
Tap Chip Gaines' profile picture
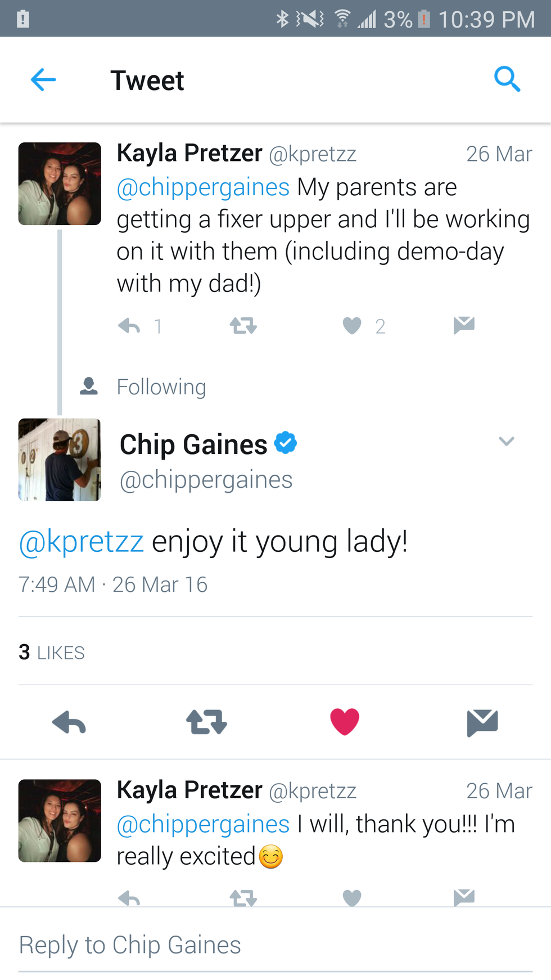point(60,460)
